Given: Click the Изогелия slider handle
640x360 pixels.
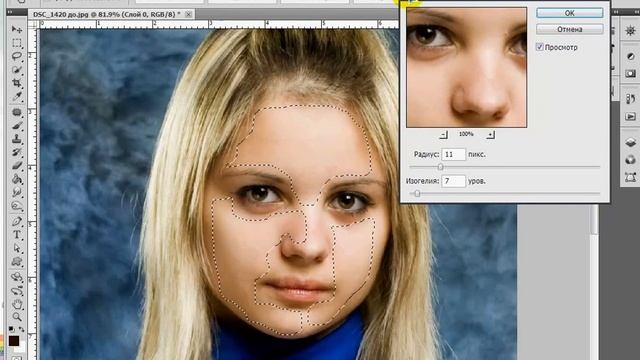Looking at the screenshot, I should click(x=417, y=193).
